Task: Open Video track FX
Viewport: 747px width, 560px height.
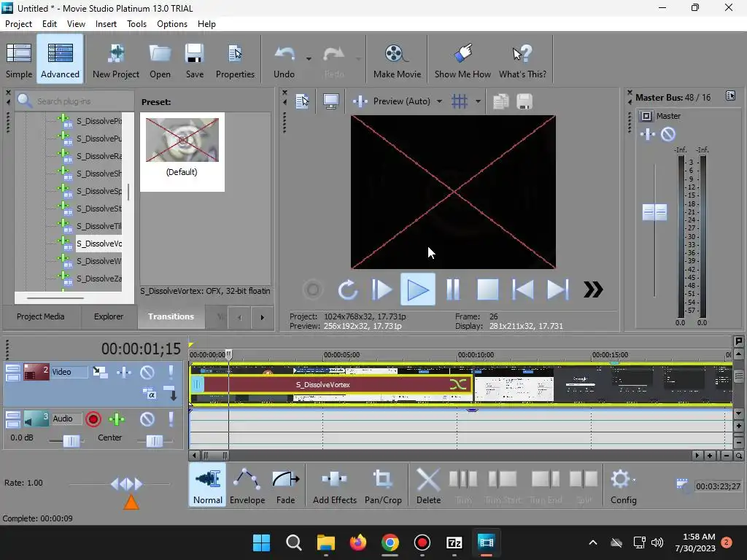Action: point(124,372)
